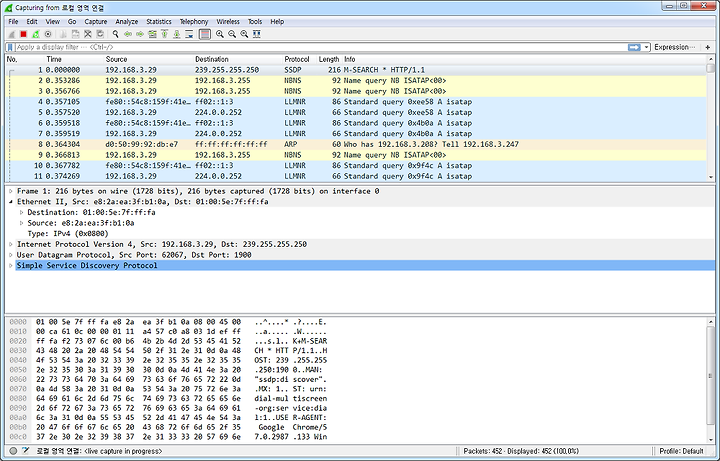The width and height of the screenshot is (720, 461).
Task: Open the Tools menu
Action: [x=255, y=22]
